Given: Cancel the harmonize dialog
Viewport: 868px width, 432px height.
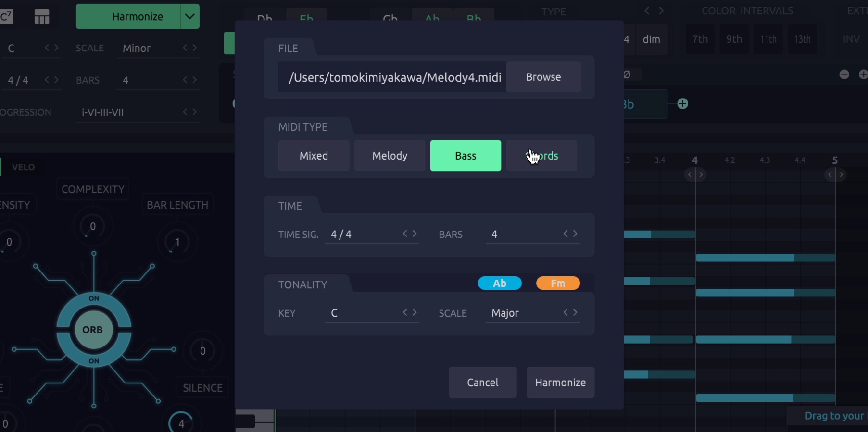Looking at the screenshot, I should [x=483, y=383].
